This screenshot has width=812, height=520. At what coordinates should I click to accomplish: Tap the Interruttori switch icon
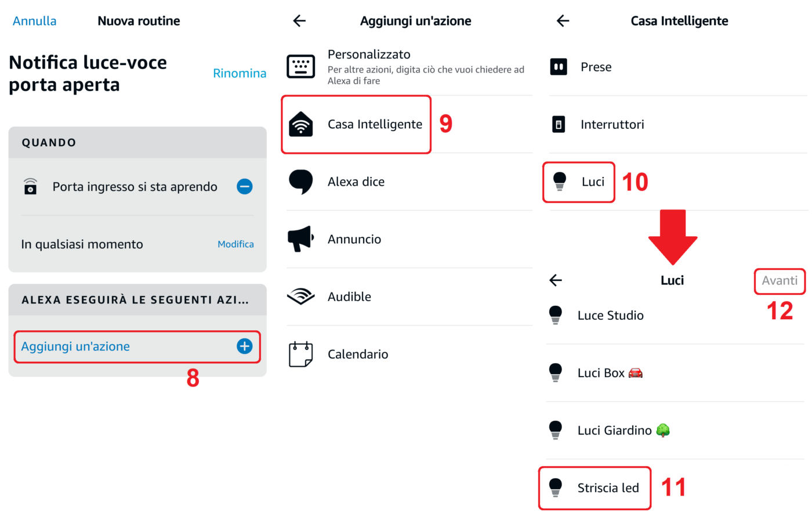[x=559, y=124]
